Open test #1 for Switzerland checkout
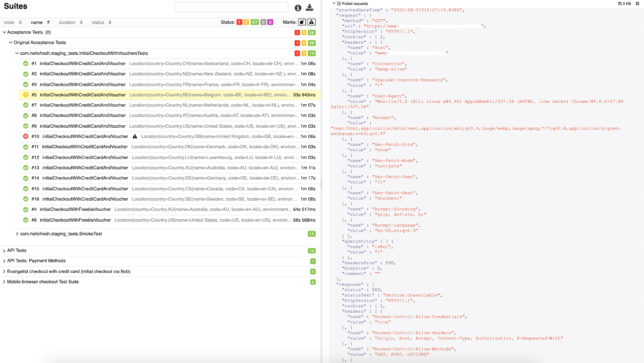This screenshot has width=644, height=363. click(x=169, y=64)
